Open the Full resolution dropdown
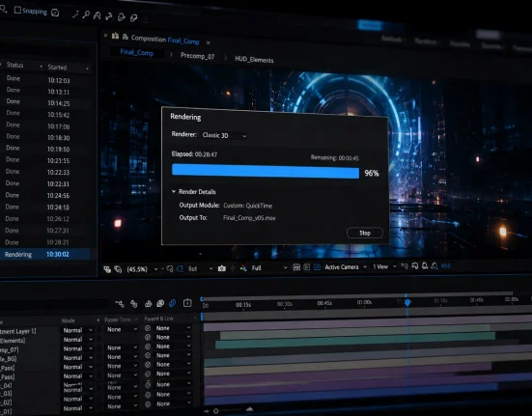Viewport: 532px width, 416px height. [x=269, y=267]
